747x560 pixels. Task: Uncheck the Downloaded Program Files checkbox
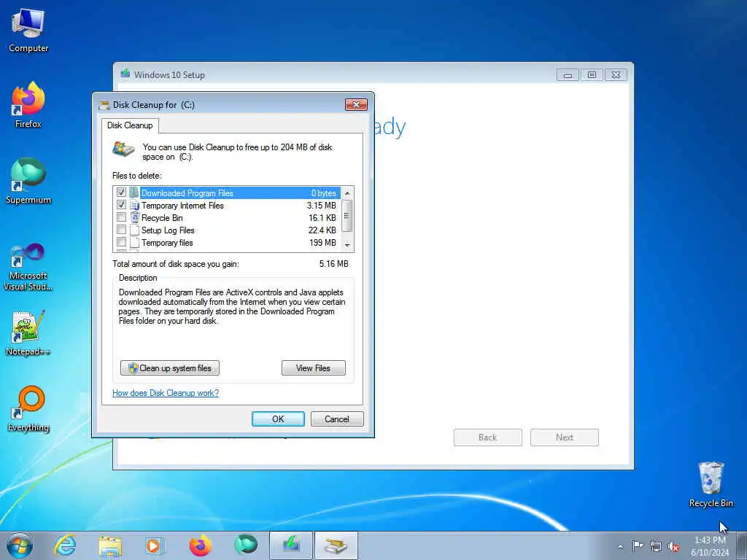click(122, 192)
